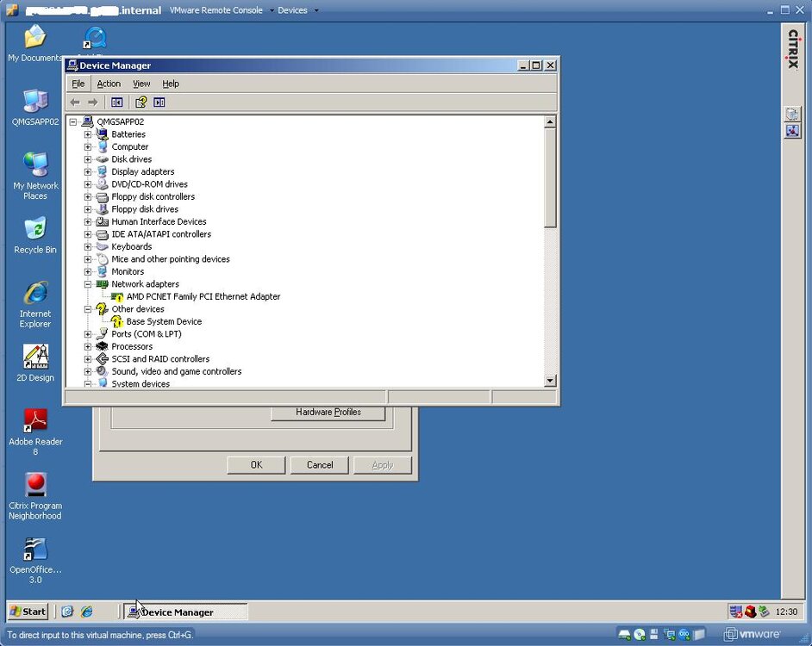Click the VMware hard disk status icon
The height and width of the screenshot is (646, 812).
pyautogui.click(x=625, y=635)
